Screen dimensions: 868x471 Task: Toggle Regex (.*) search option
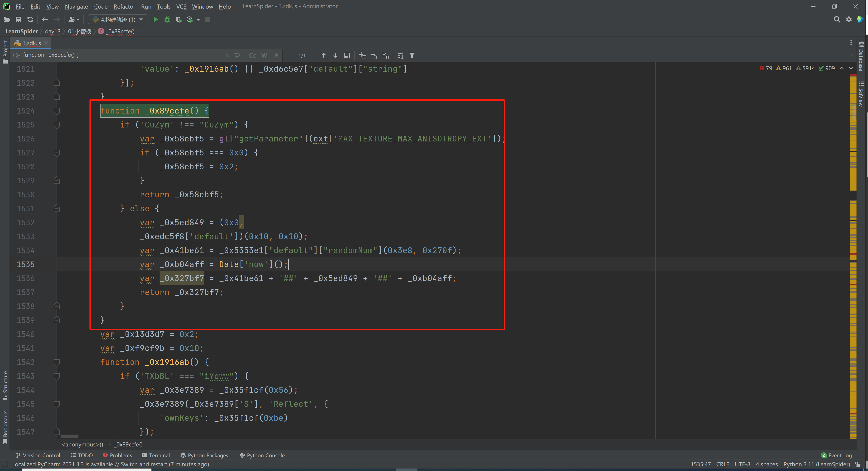(x=276, y=55)
